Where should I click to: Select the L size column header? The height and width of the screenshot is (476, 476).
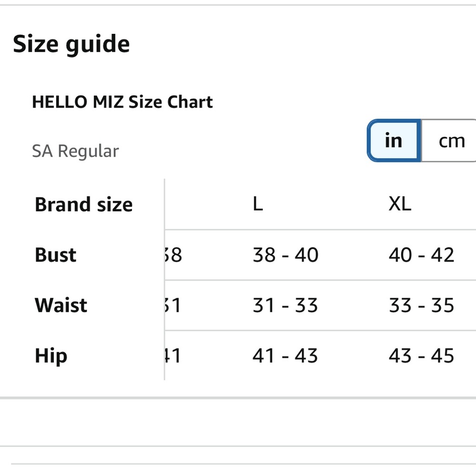coord(258,204)
